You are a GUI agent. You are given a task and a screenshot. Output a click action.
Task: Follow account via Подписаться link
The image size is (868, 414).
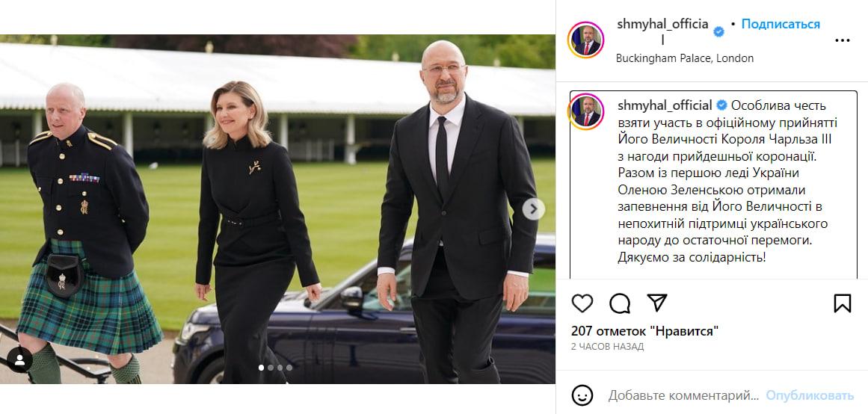781,24
